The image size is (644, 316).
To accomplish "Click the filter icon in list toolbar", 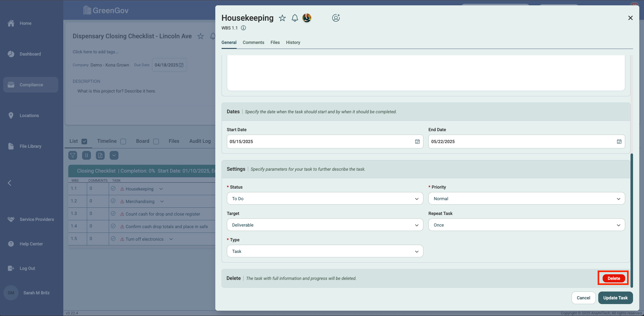I will [x=73, y=155].
